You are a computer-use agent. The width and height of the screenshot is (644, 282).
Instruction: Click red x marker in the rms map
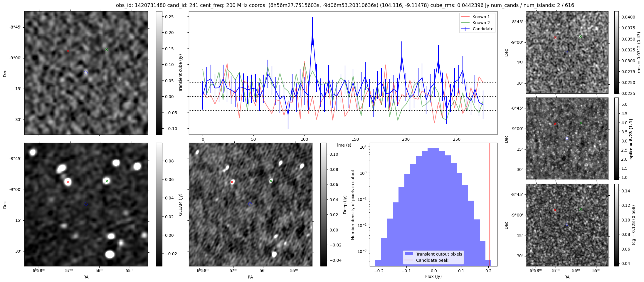tap(555, 38)
